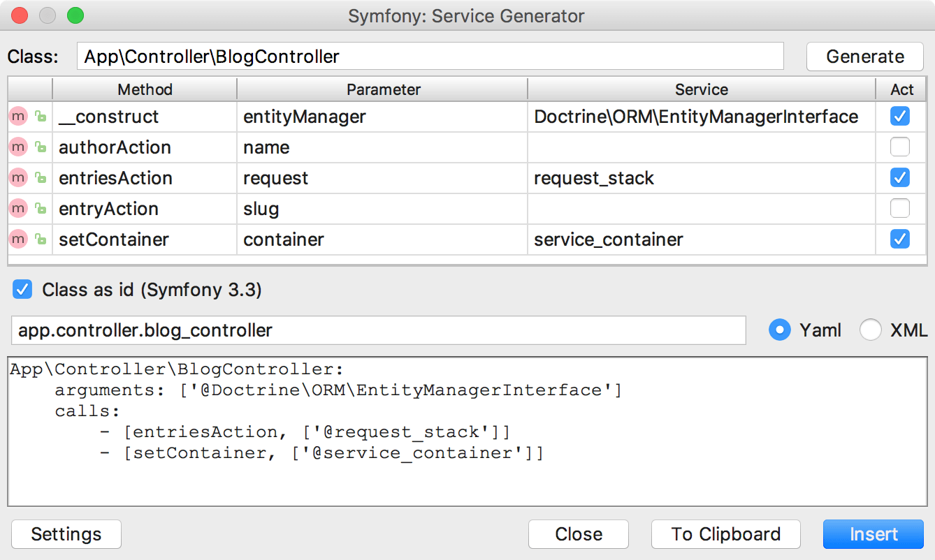
Task: Click the visibility icon on setContainer row
Action: tap(39, 239)
